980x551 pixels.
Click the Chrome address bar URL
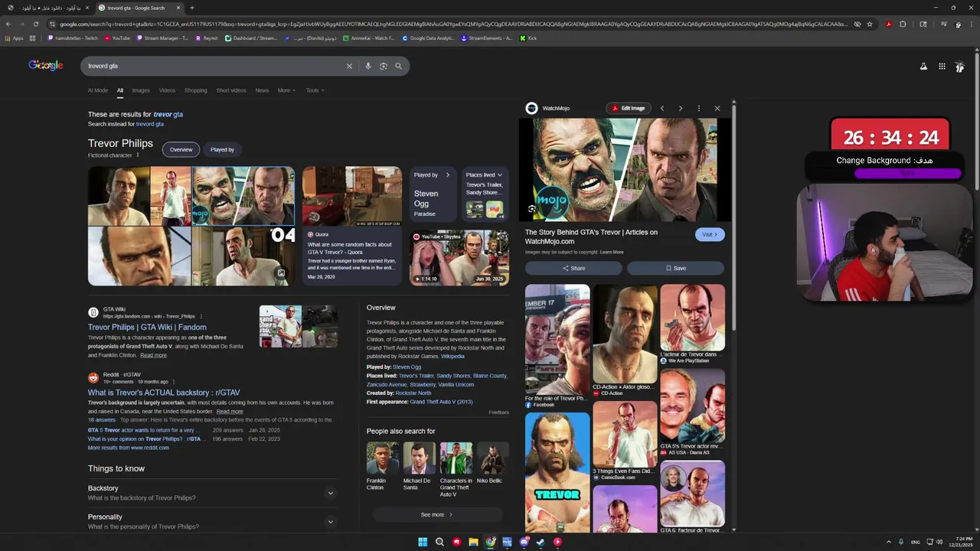[x=452, y=24]
